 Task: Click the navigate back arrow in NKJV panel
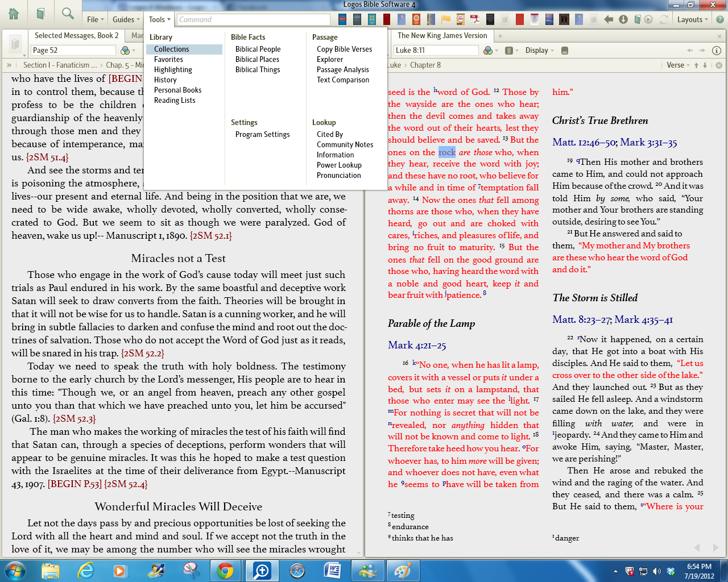pyautogui.click(x=690, y=51)
